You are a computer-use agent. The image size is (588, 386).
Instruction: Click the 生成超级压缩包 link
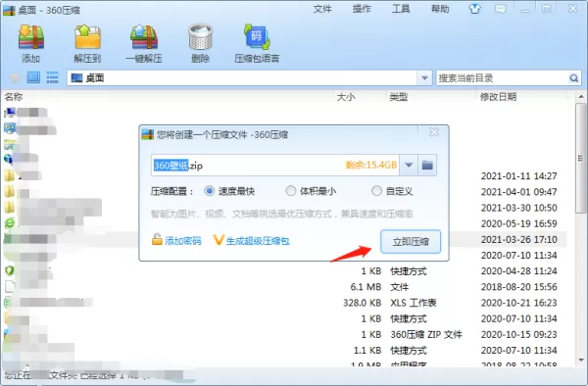point(251,240)
